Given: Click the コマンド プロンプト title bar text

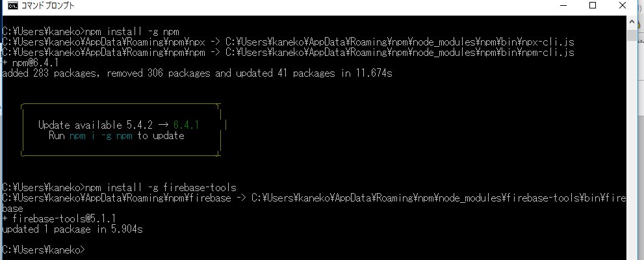Looking at the screenshot, I should [x=48, y=6].
